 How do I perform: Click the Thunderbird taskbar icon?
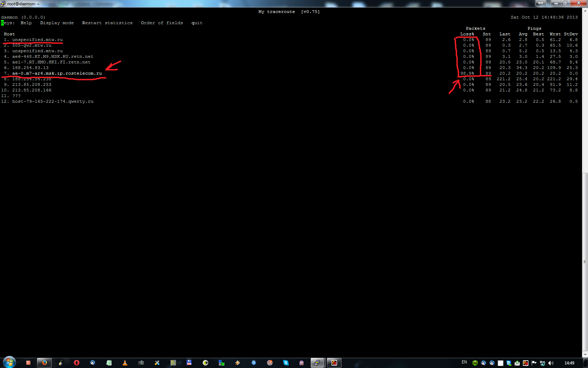[x=92, y=363]
